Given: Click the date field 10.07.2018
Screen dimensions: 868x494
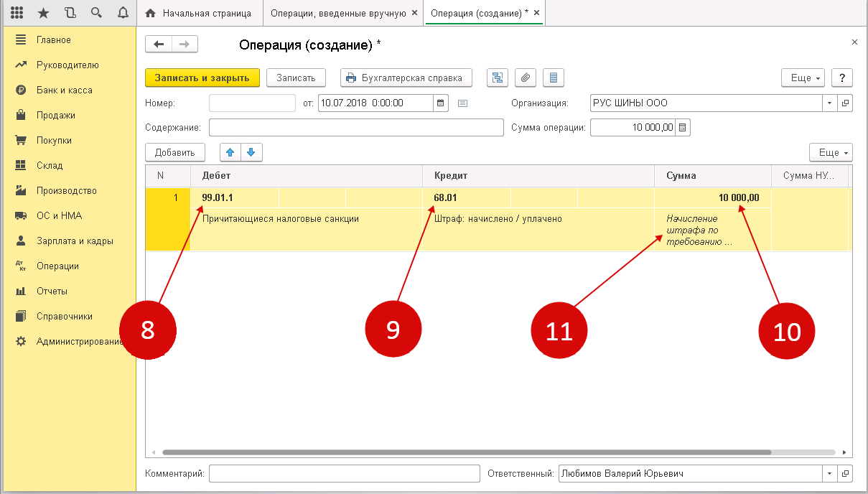Looking at the screenshot, I should (375, 103).
